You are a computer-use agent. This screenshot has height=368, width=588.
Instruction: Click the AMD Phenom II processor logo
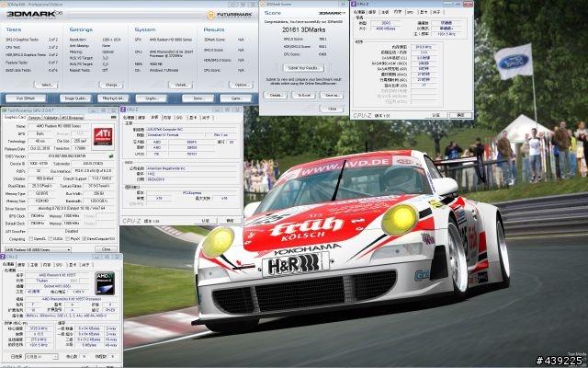coord(105,283)
